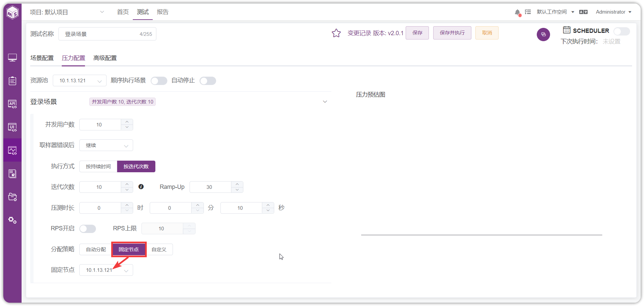Toggle the SCHEDULER switch
Image resolution: width=644 pixels, height=306 pixels.
621,31
